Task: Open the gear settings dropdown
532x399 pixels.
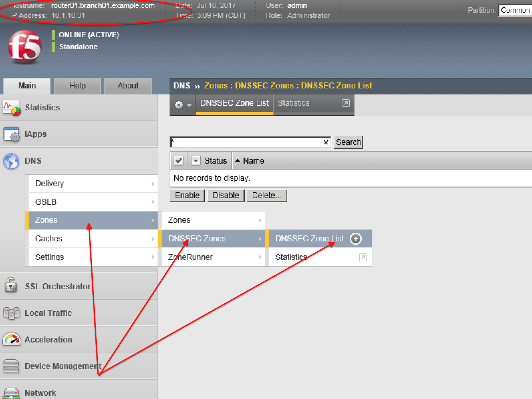Action: (x=183, y=105)
